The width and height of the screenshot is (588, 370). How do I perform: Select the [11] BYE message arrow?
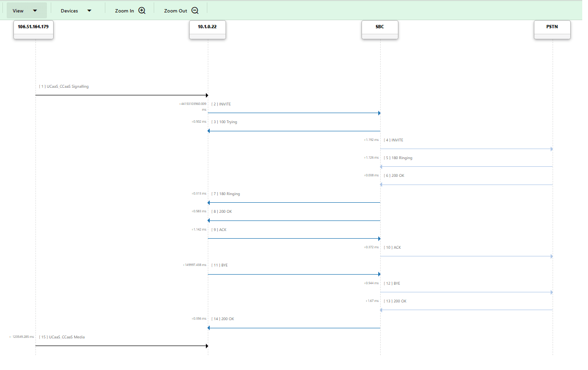pyautogui.click(x=294, y=274)
